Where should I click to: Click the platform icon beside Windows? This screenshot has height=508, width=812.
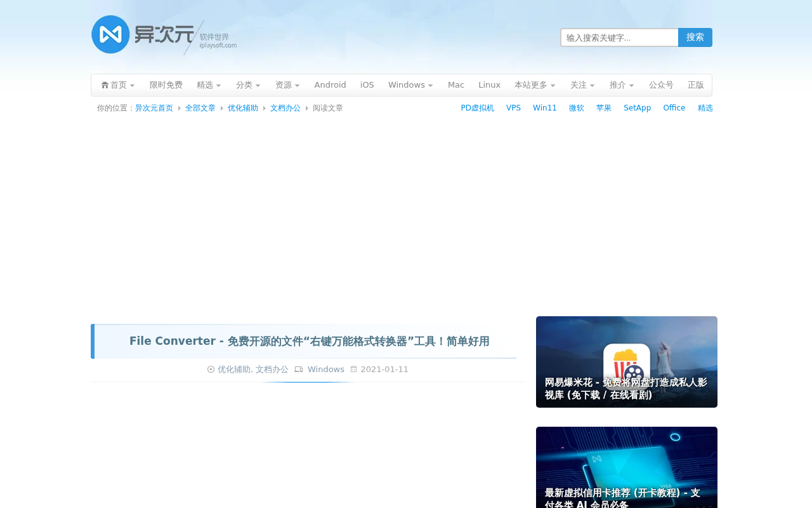pos(299,370)
